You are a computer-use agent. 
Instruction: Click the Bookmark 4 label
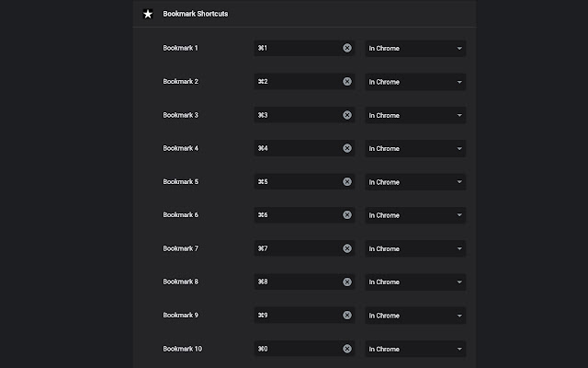coord(180,148)
